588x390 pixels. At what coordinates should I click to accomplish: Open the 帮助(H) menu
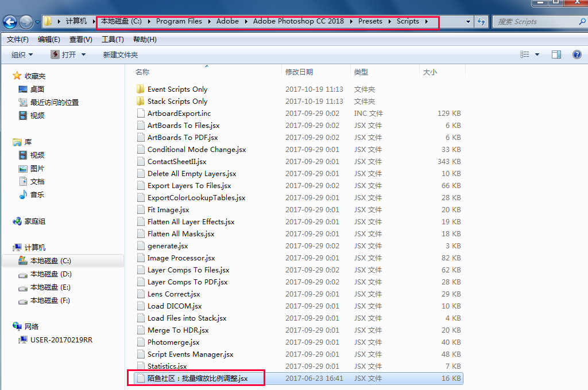click(145, 40)
